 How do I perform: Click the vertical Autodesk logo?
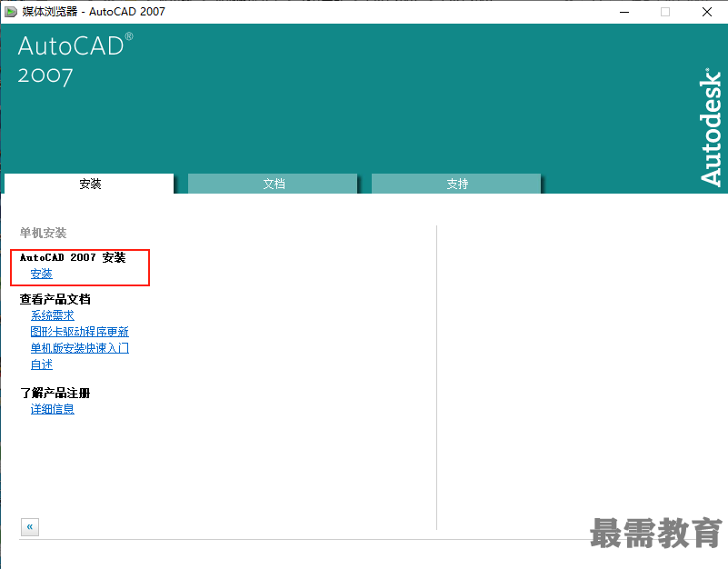click(711, 128)
